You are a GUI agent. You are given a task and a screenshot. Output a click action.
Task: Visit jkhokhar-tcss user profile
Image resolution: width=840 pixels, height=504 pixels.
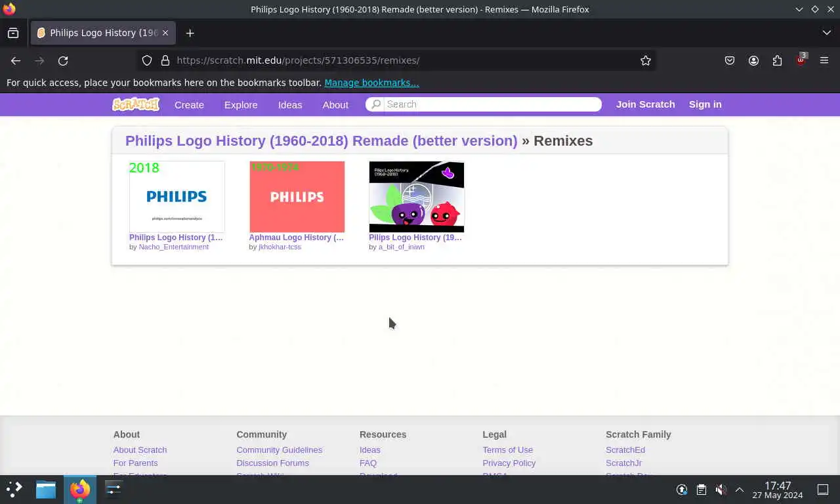pyautogui.click(x=280, y=247)
